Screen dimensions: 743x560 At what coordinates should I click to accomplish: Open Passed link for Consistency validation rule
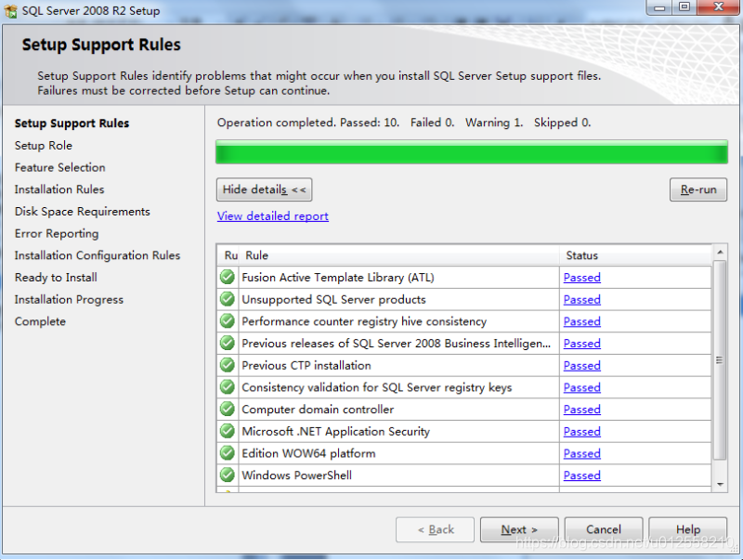(x=582, y=387)
